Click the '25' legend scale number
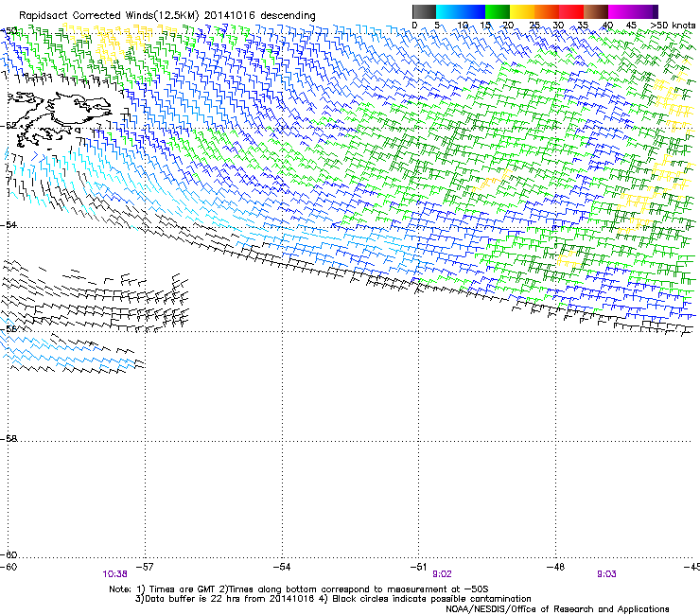Screen dimensions: 700x615 534,26
